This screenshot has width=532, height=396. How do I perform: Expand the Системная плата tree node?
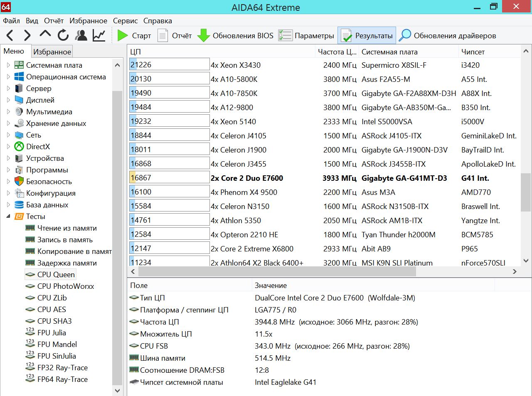click(x=8, y=65)
